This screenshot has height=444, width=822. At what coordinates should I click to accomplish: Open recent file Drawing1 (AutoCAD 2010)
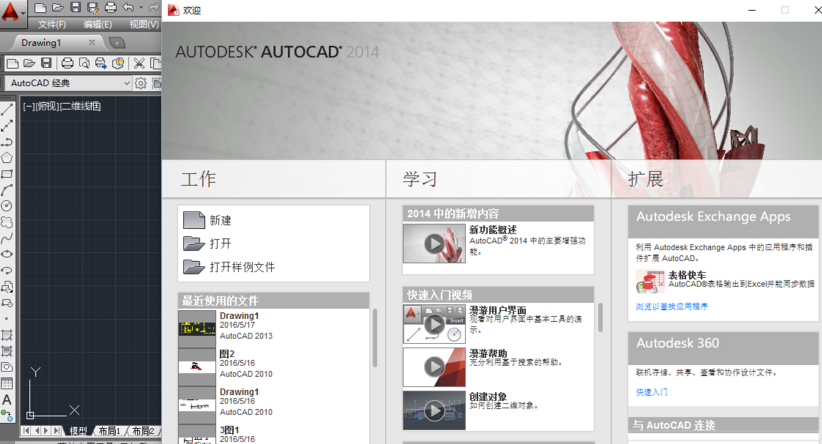click(275, 402)
